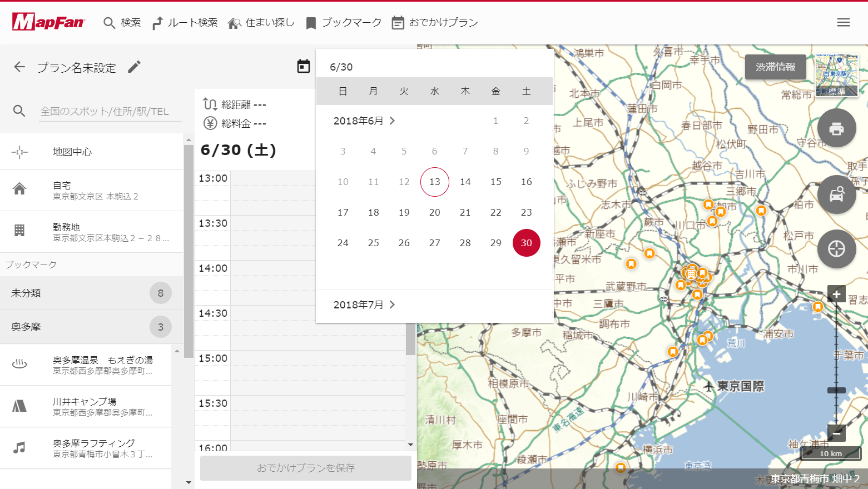Print the map with printer icon

[837, 128]
